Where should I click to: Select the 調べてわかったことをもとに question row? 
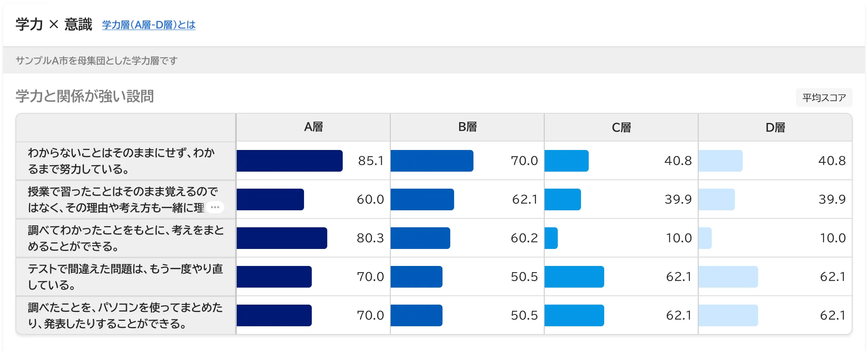coord(124,238)
